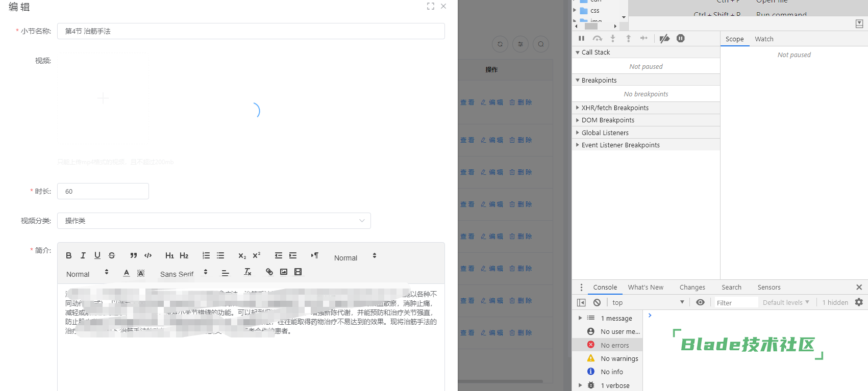Expand Global Listeners
868x391 pixels.
646,133
